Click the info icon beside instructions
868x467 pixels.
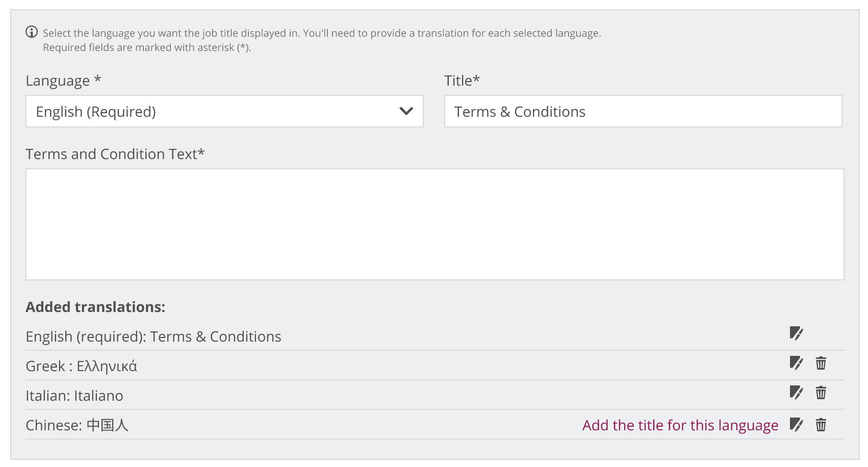pyautogui.click(x=32, y=32)
